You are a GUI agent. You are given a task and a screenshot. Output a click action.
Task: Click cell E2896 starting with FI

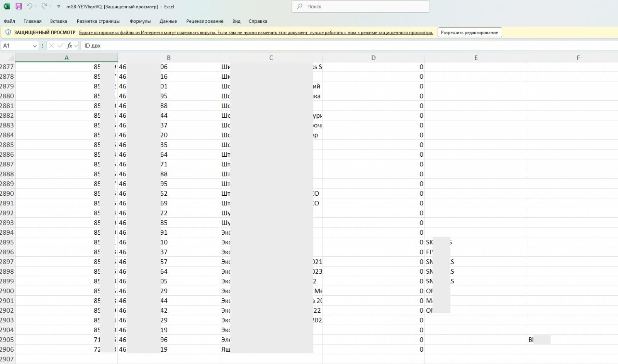476,252
